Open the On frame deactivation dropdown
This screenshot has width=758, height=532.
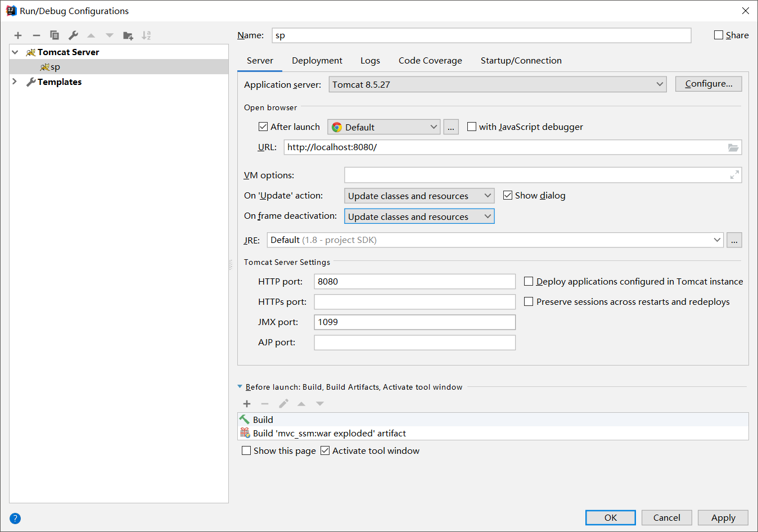[x=419, y=217]
